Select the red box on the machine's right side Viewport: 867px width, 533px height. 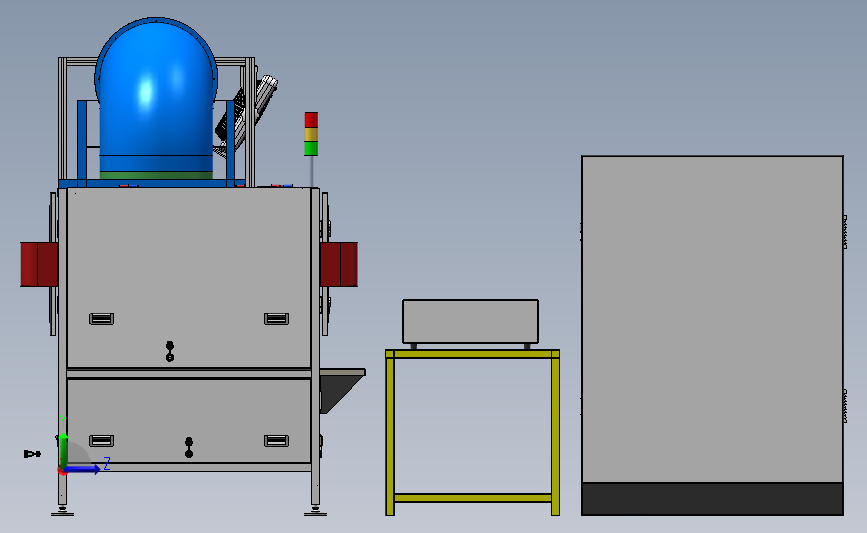339,264
